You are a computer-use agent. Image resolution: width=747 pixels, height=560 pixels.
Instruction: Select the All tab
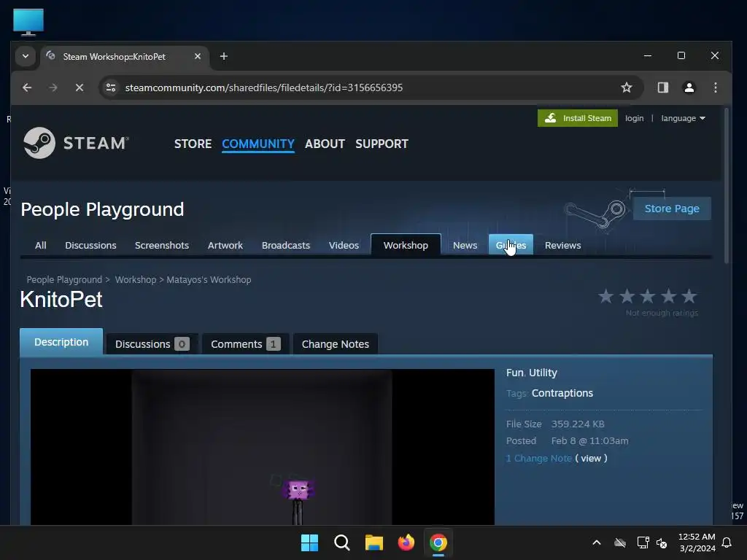click(41, 245)
